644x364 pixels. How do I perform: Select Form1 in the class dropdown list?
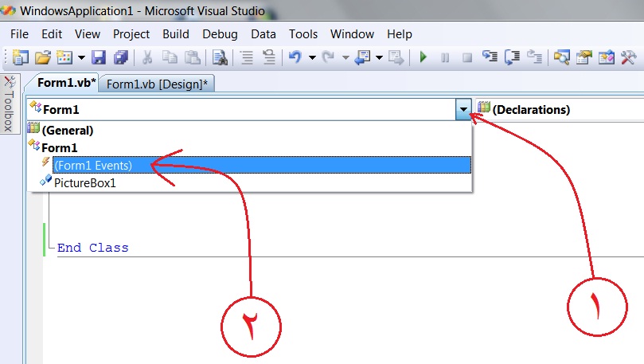pyautogui.click(x=250, y=147)
